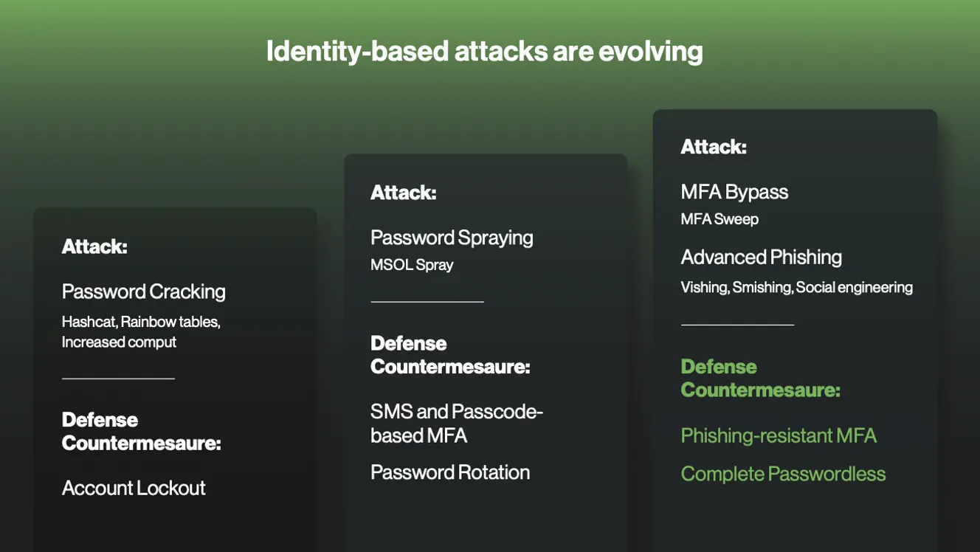
Task: Click the "Account Lockout" countermeasure text
Action: (x=134, y=488)
